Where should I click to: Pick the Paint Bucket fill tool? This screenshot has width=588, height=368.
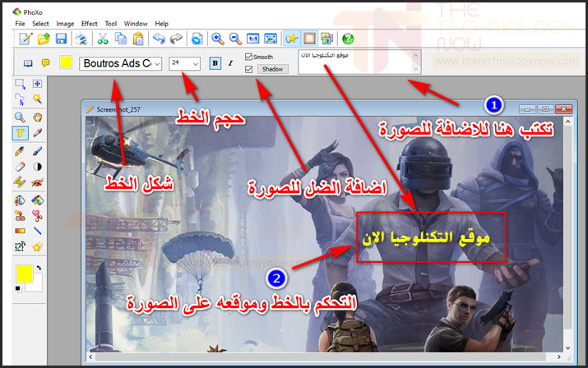(20, 200)
